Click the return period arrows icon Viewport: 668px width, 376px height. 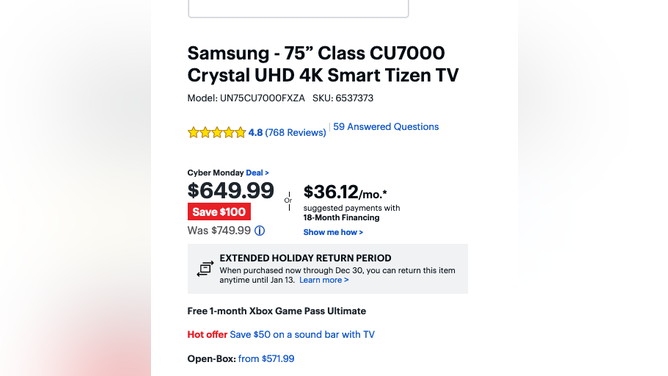pos(205,269)
